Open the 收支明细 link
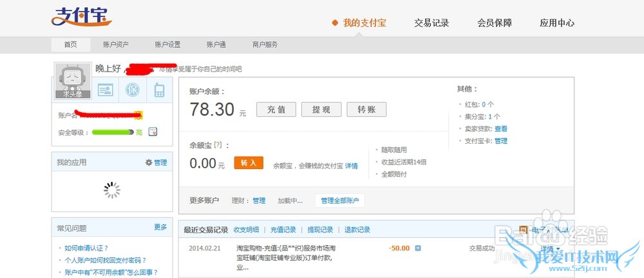Screen dimensions: 644x278 point(246,230)
